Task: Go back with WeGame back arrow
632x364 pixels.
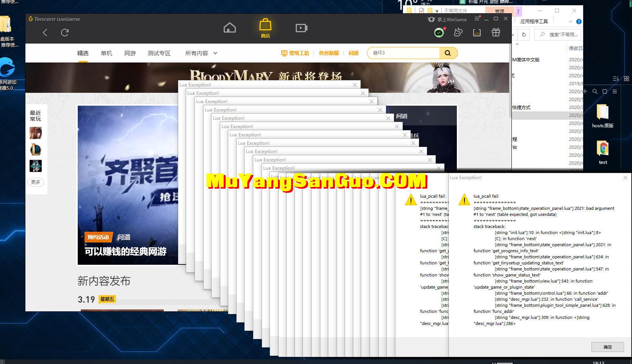Action: (x=45, y=33)
